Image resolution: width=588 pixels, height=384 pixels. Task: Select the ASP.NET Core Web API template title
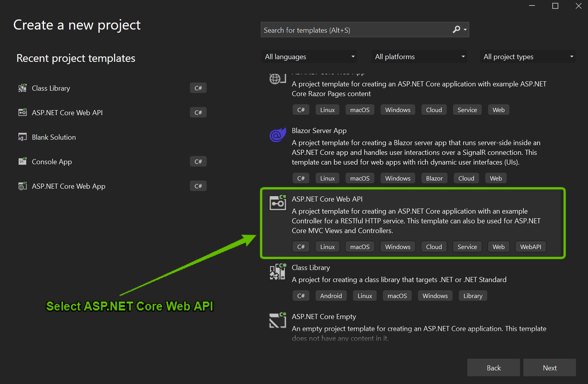(327, 199)
